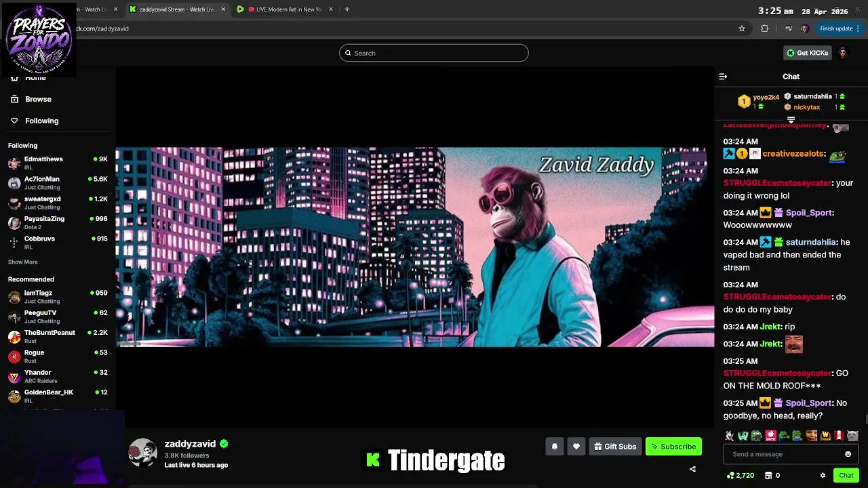This screenshot has width=868, height=488.
Task: Click creativezealots username in chat
Action: point(793,154)
